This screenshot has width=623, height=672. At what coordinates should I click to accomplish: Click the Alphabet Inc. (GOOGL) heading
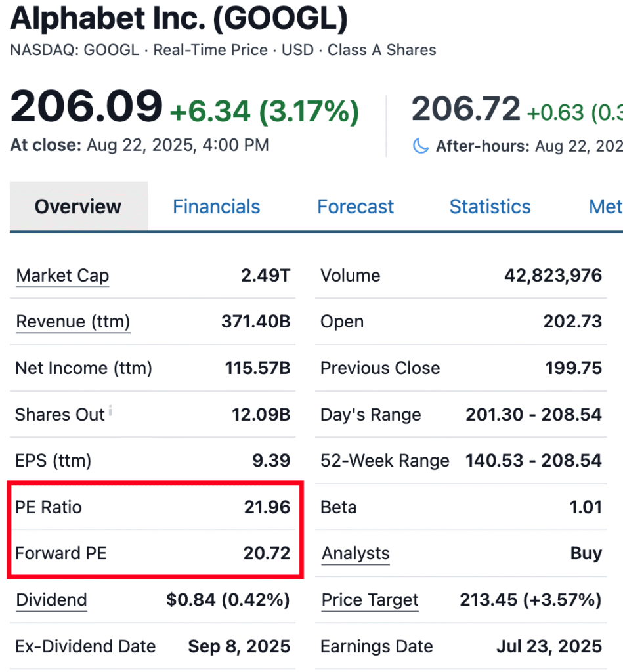tap(179, 20)
